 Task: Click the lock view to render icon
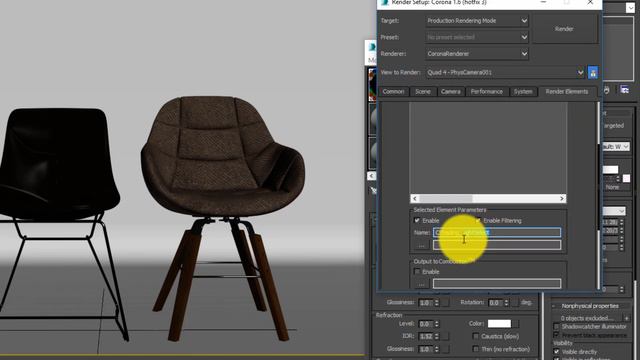pos(593,72)
